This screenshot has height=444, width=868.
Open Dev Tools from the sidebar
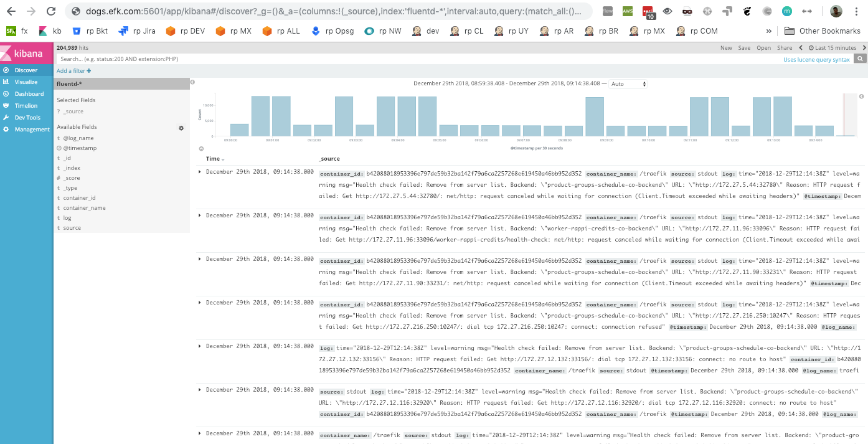click(x=26, y=118)
